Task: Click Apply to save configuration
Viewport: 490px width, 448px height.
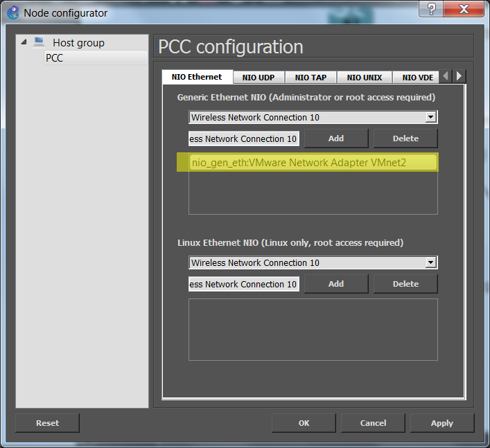Action: (441, 423)
